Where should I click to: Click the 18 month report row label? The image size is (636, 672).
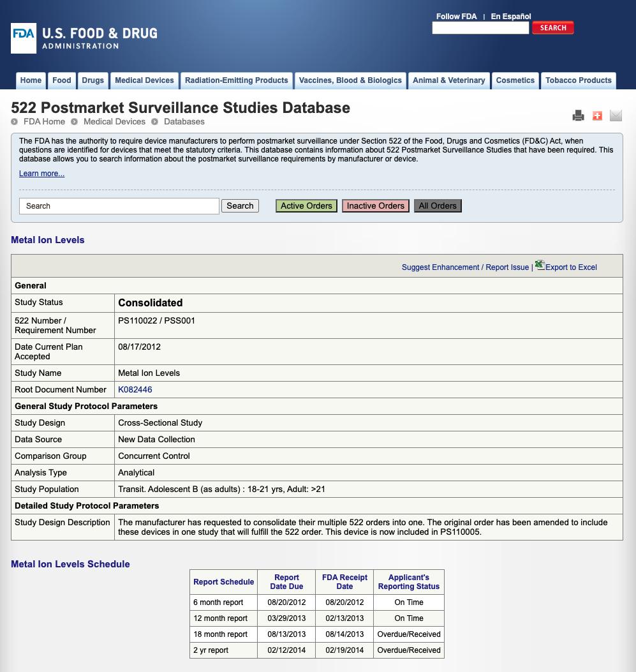(220, 634)
